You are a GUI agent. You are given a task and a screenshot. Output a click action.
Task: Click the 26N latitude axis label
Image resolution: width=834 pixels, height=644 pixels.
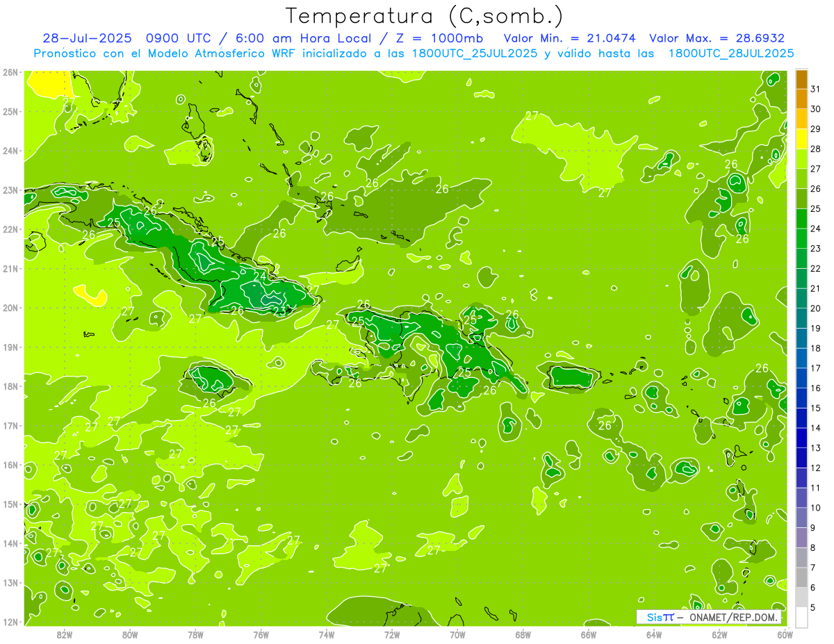(x=10, y=72)
